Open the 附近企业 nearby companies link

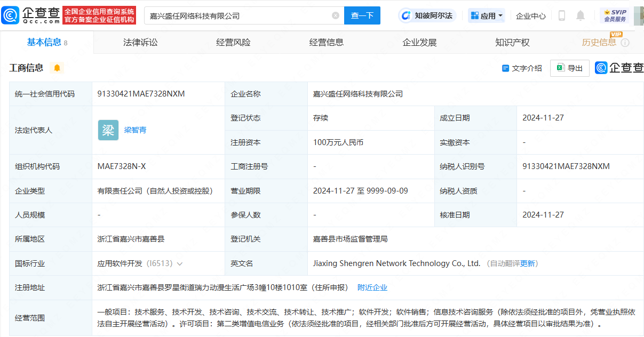(372, 287)
